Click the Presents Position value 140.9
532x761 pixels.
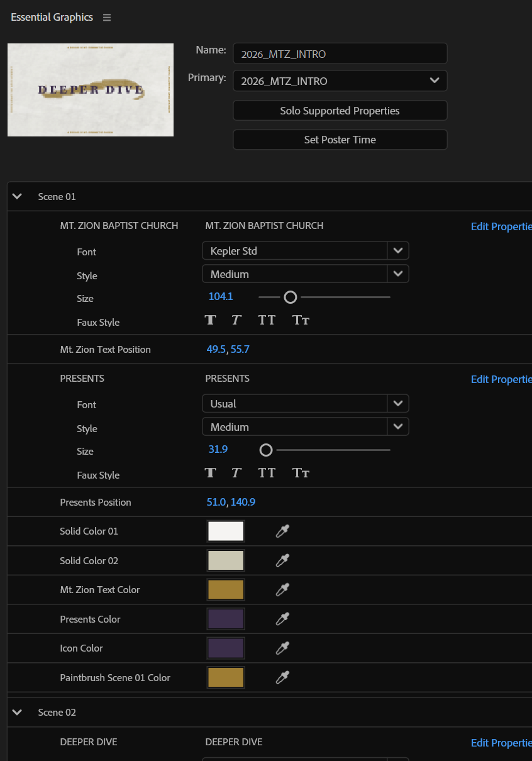click(243, 502)
